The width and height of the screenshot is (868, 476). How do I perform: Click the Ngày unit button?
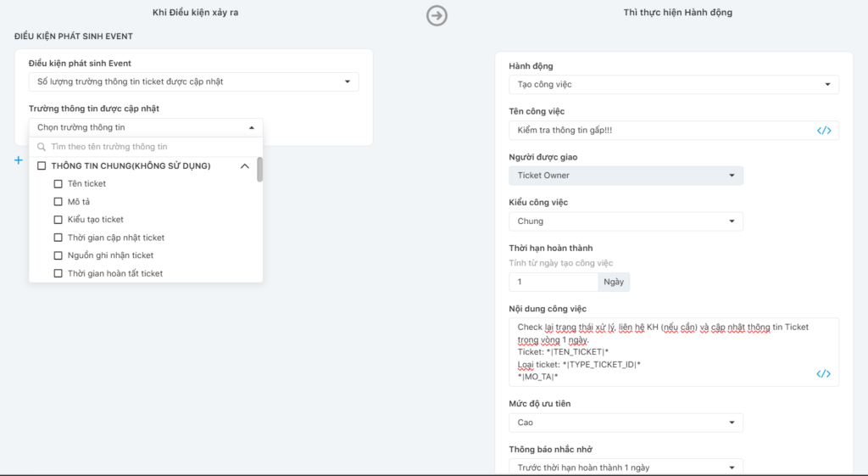click(614, 283)
